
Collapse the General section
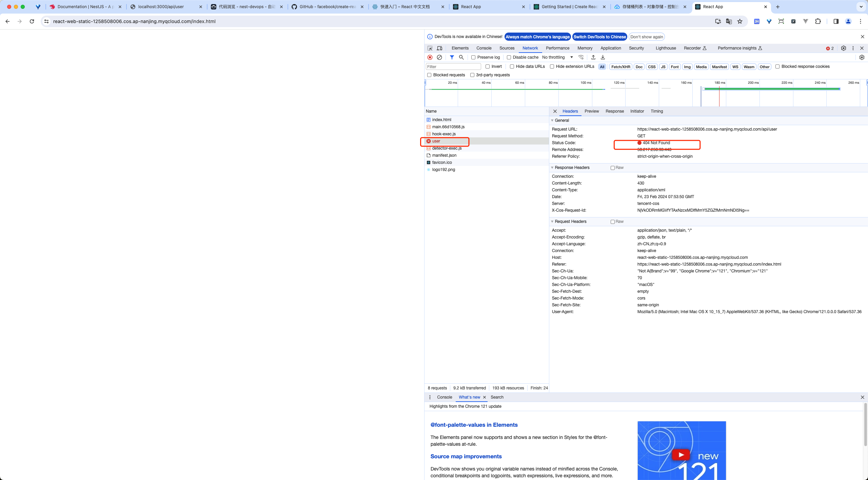pyautogui.click(x=552, y=120)
